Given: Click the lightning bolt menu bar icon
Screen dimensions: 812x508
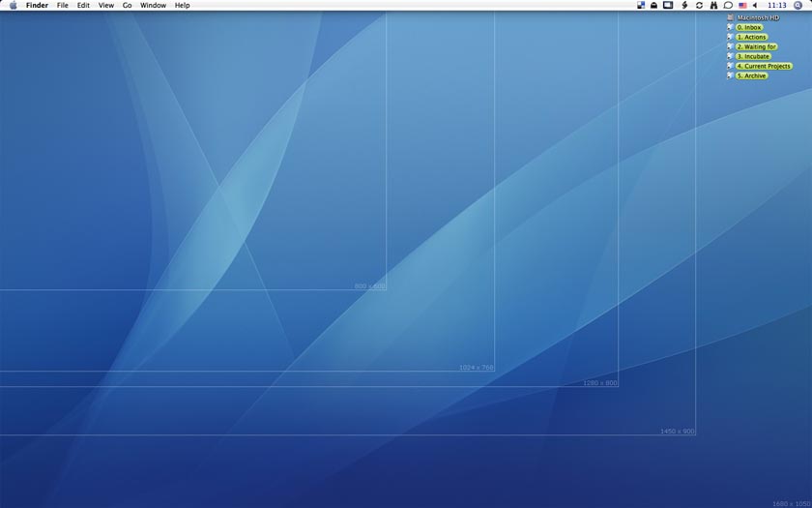Looking at the screenshot, I should click(x=683, y=6).
